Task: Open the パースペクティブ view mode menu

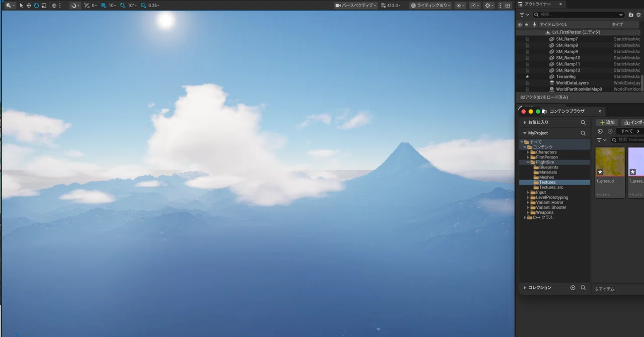Action: tap(356, 5)
